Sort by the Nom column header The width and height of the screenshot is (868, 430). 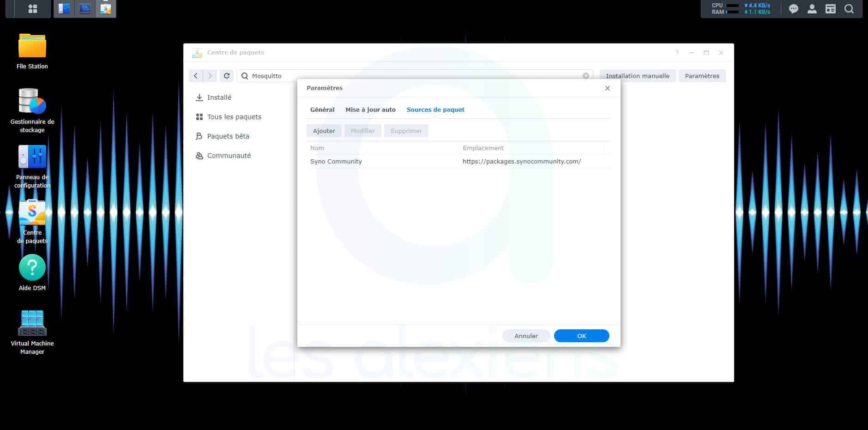click(383, 148)
